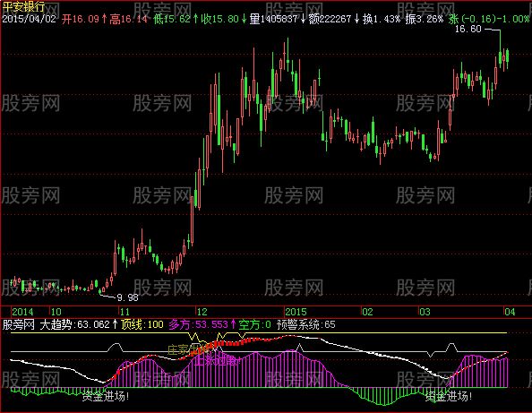Select the 2015 marker on time axis

[296, 312]
